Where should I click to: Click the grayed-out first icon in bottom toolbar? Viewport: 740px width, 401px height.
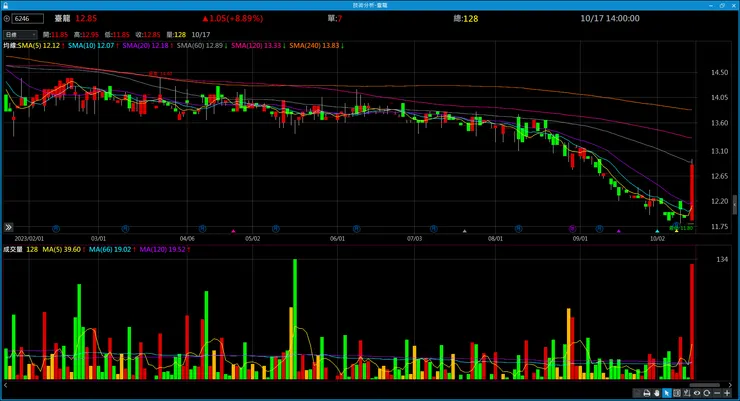(637, 393)
